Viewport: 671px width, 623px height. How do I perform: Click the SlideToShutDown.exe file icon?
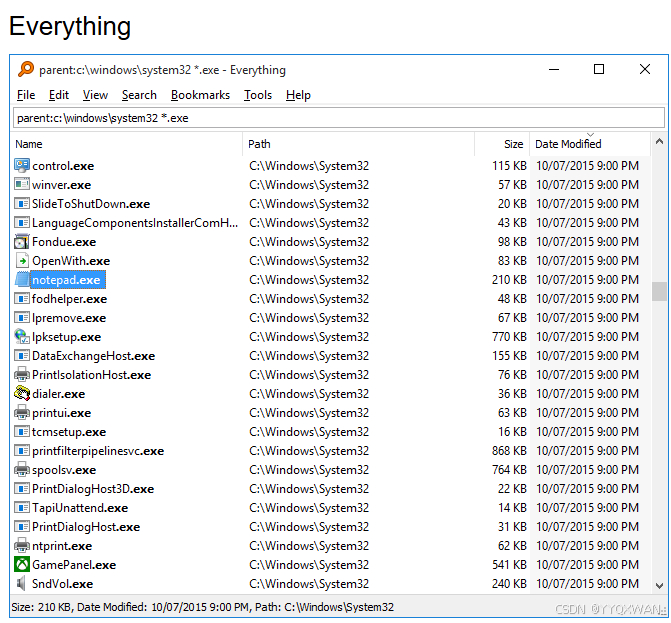point(22,203)
